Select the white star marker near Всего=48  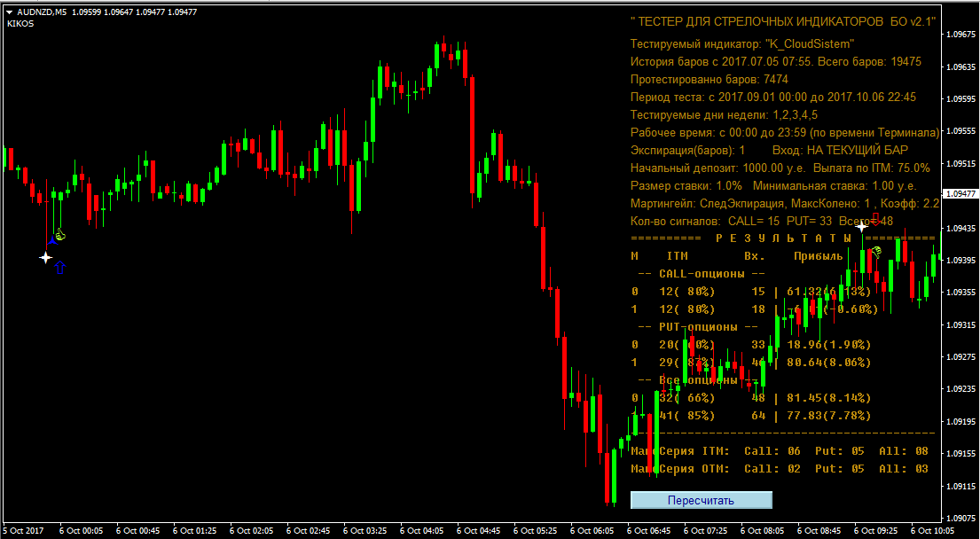click(x=861, y=228)
